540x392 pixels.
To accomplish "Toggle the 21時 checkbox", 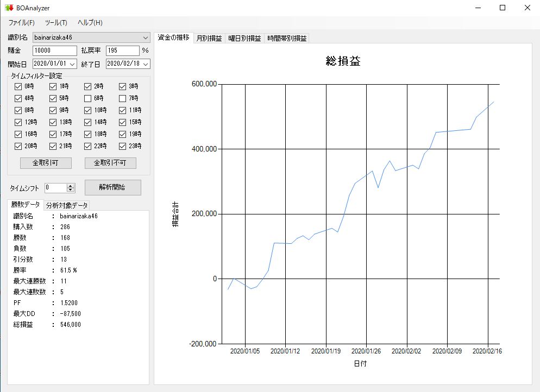I will click(53, 146).
